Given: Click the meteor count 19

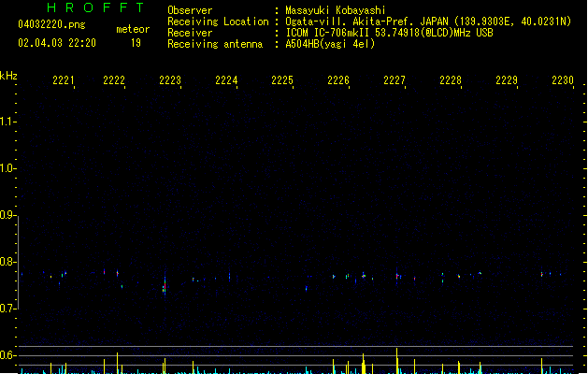Looking at the screenshot, I should click(136, 43).
